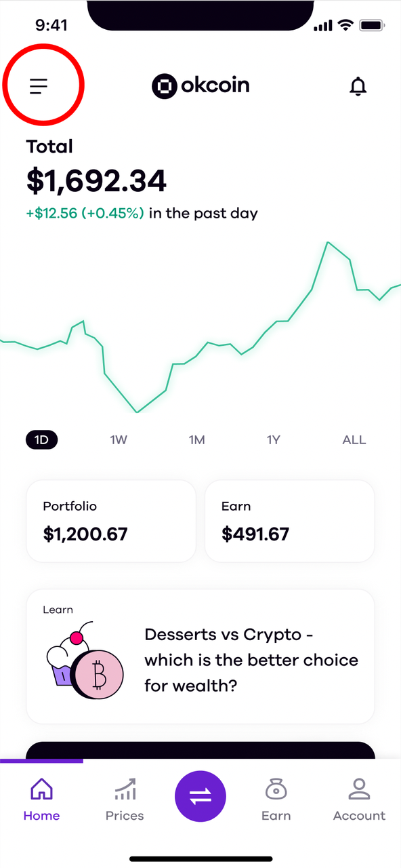Open the Desserts vs Crypto article

200,656
